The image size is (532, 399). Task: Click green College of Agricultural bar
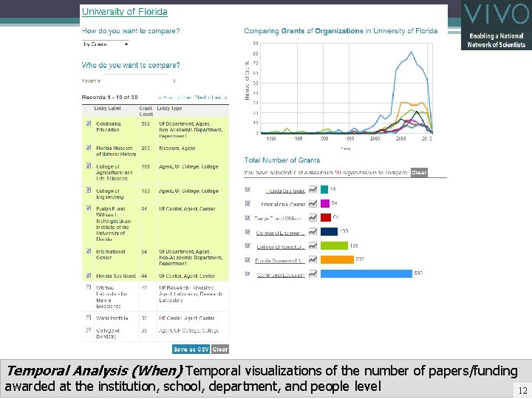click(334, 245)
